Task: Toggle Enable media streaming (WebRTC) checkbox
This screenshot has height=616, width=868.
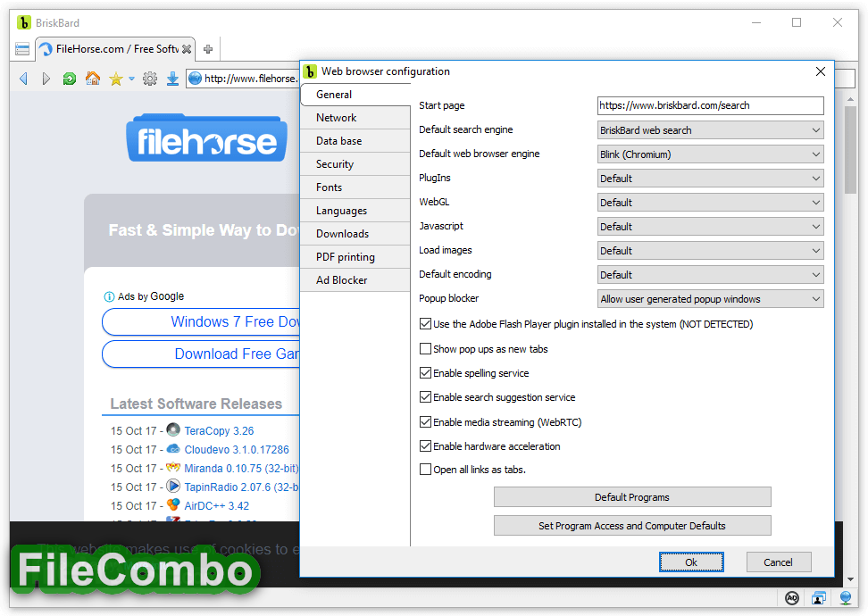Action: (x=425, y=421)
